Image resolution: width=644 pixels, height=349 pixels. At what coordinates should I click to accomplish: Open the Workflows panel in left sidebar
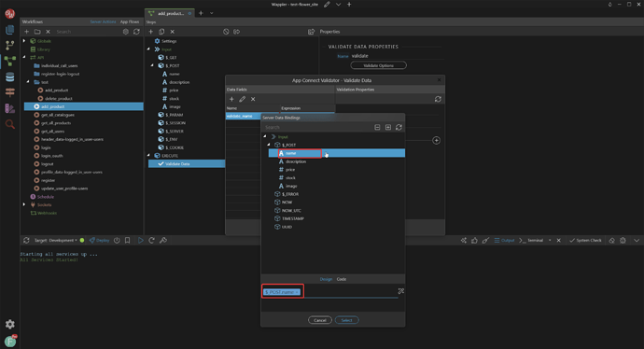click(10, 61)
